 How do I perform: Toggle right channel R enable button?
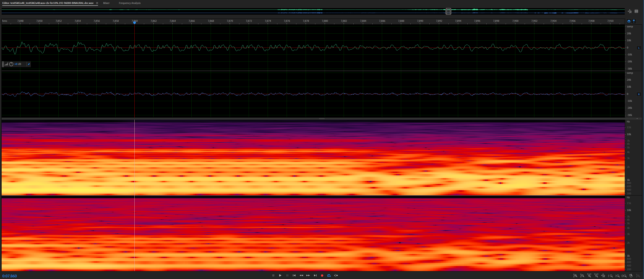(639, 94)
